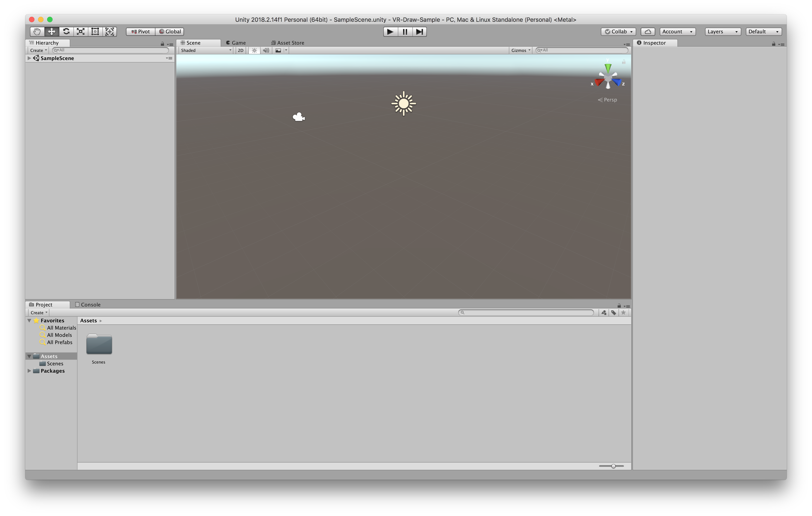Select the Move tool
Image resolution: width=812 pixels, height=516 pixels.
(x=51, y=31)
